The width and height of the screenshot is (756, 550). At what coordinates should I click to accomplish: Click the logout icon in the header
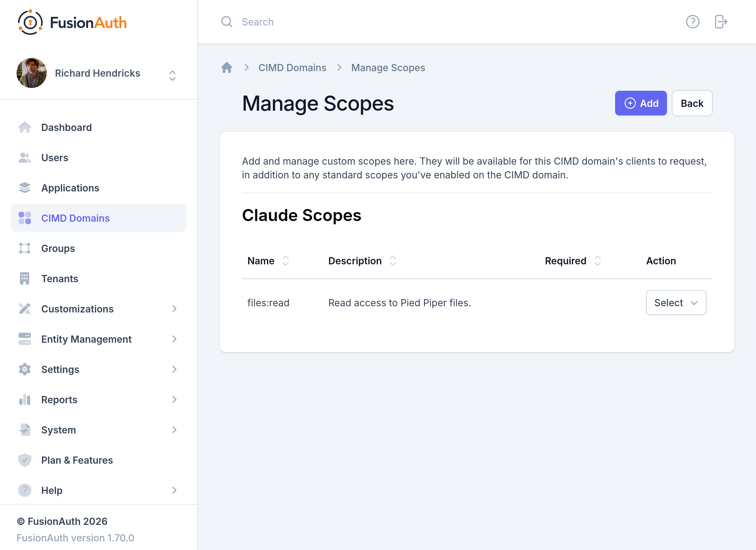721,22
